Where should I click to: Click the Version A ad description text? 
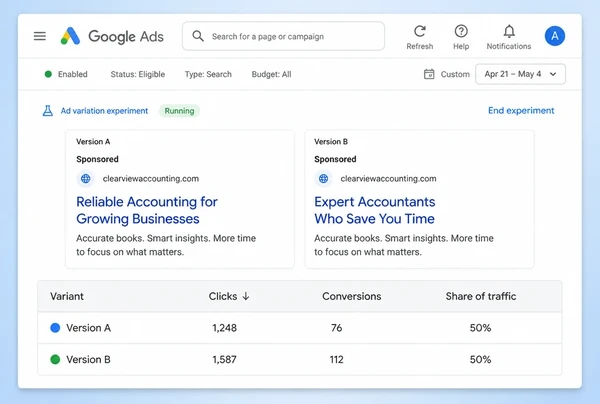166,245
